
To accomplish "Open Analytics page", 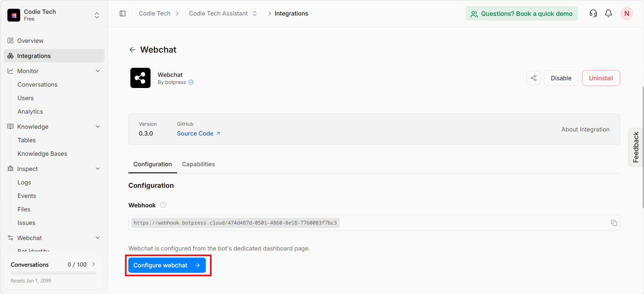I will [x=30, y=112].
